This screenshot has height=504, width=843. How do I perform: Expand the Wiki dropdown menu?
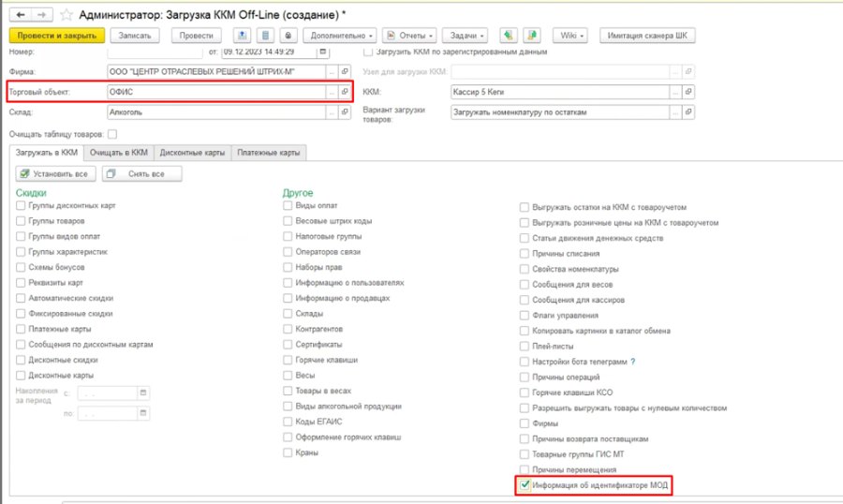coord(570,36)
